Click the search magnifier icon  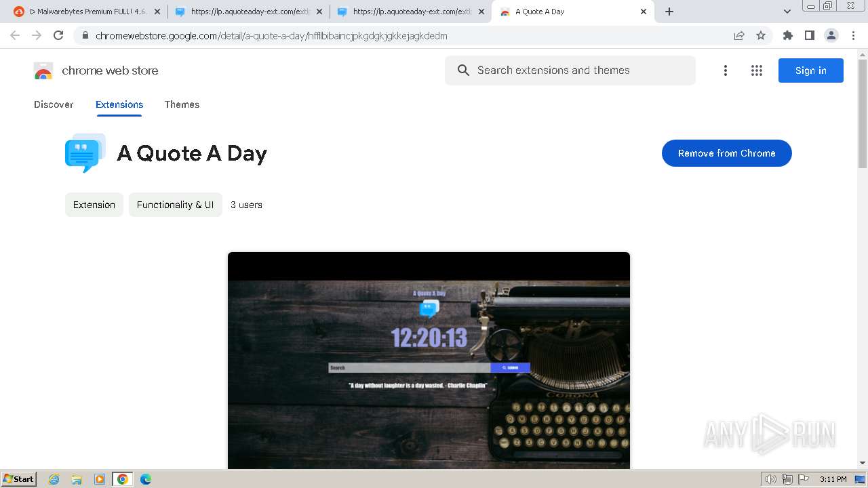(463, 70)
